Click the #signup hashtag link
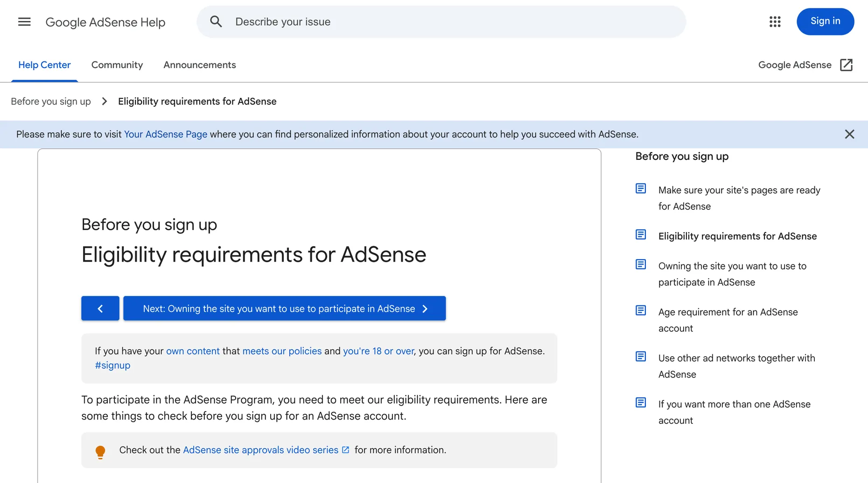This screenshot has height=483, width=868. 112,365
